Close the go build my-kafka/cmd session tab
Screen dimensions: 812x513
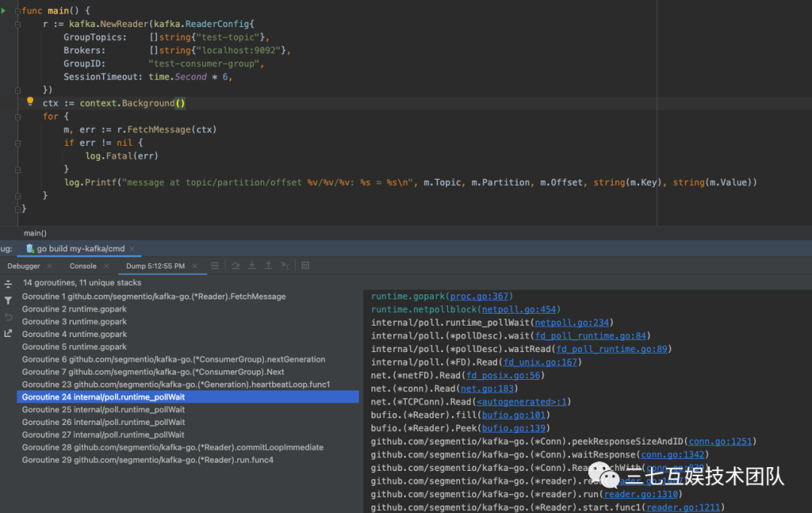pos(132,249)
